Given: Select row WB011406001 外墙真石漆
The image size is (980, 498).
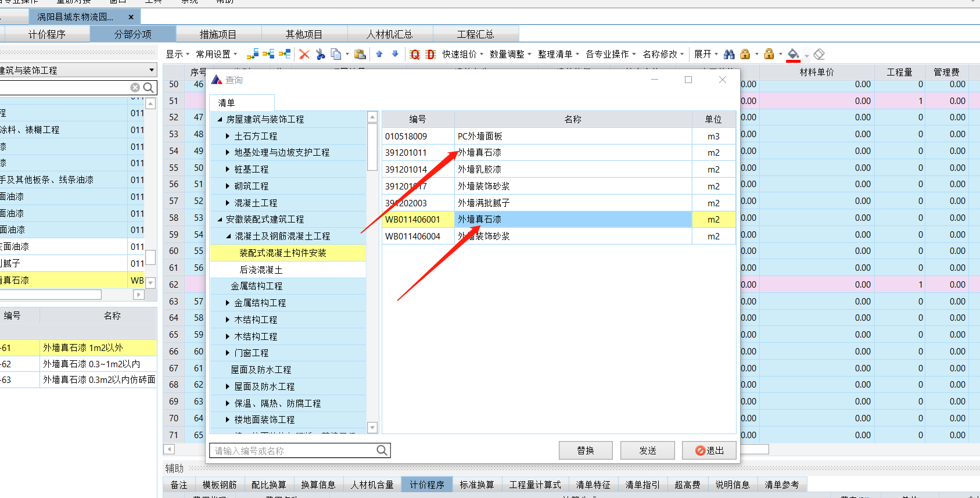Looking at the screenshot, I should 558,220.
